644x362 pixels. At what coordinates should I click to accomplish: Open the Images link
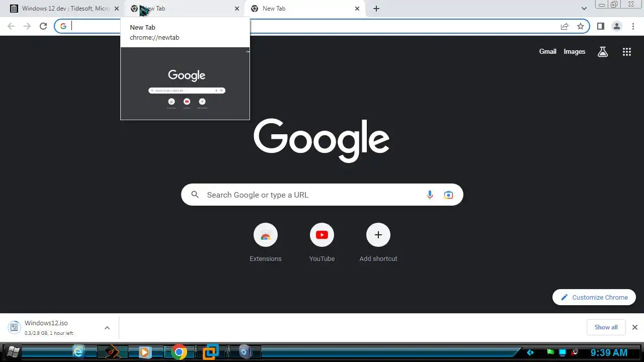[574, 51]
